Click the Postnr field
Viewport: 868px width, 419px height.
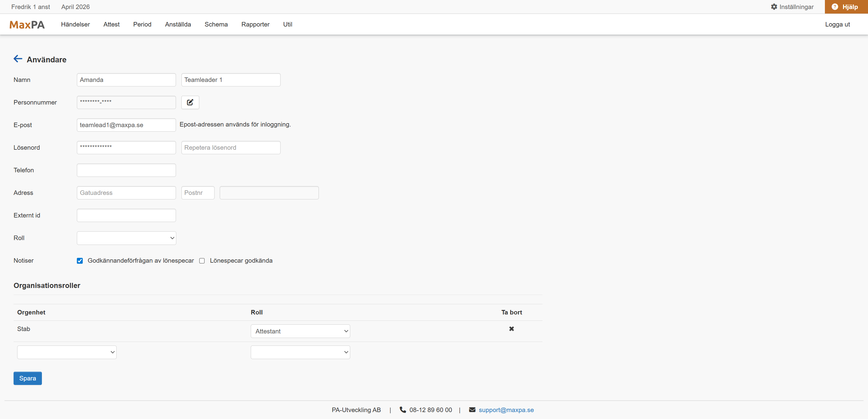tap(198, 193)
